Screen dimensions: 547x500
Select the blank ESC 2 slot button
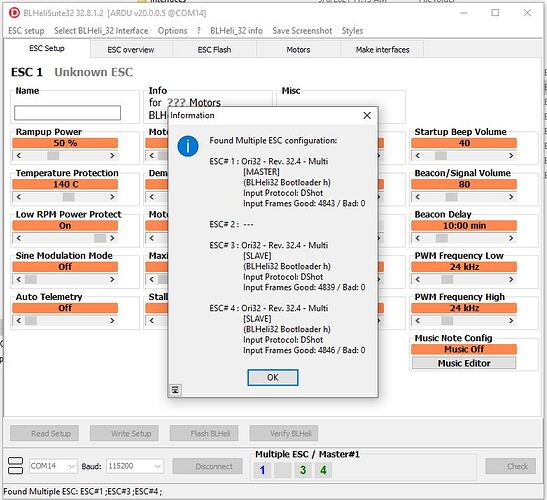point(283,470)
